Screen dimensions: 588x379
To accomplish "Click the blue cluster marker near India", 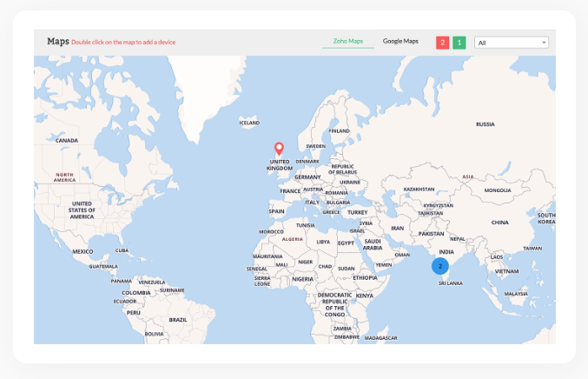I will (x=440, y=265).
